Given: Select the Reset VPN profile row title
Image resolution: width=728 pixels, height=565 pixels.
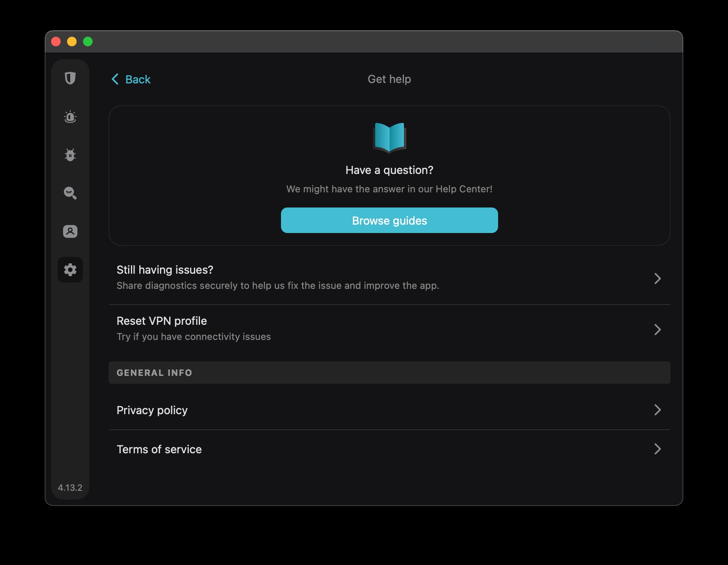Looking at the screenshot, I should coord(162,321).
